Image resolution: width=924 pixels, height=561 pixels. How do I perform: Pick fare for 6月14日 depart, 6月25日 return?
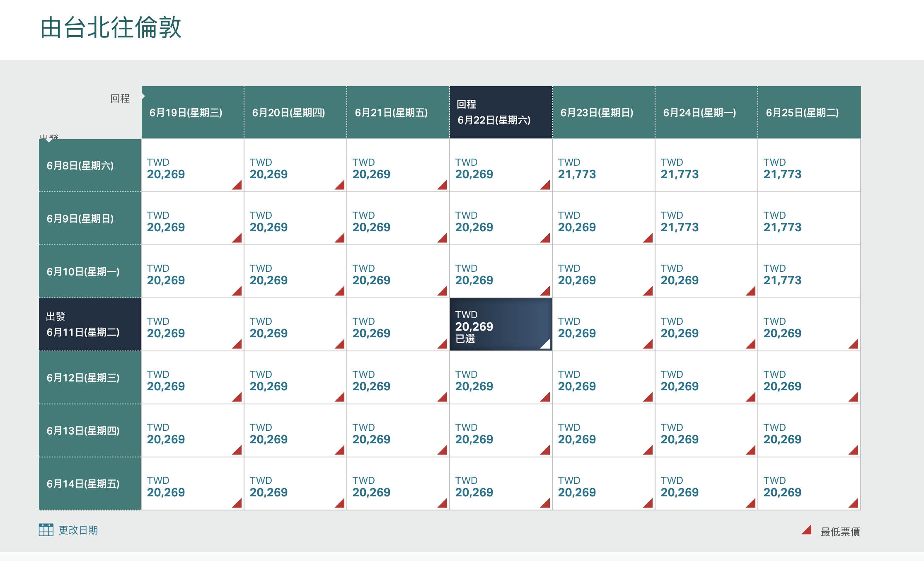pyautogui.click(x=809, y=484)
